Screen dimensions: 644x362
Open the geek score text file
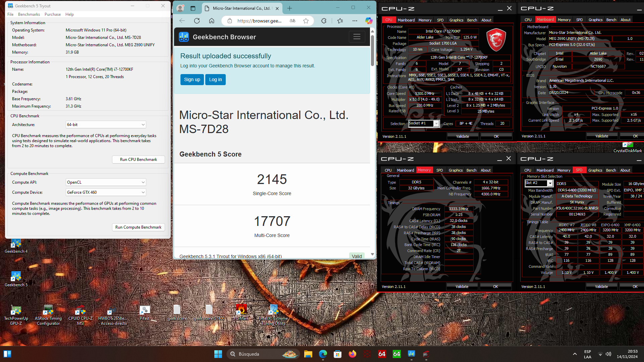177,312
